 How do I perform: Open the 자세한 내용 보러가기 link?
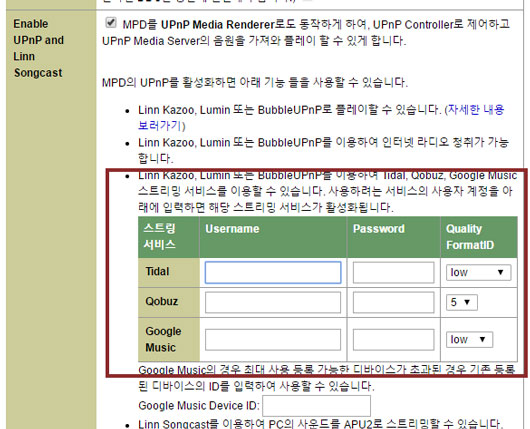point(475,110)
